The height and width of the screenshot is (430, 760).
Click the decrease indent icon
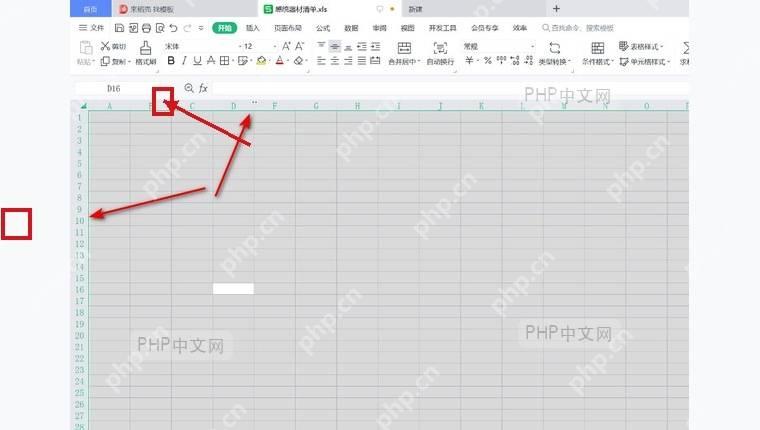coord(362,46)
